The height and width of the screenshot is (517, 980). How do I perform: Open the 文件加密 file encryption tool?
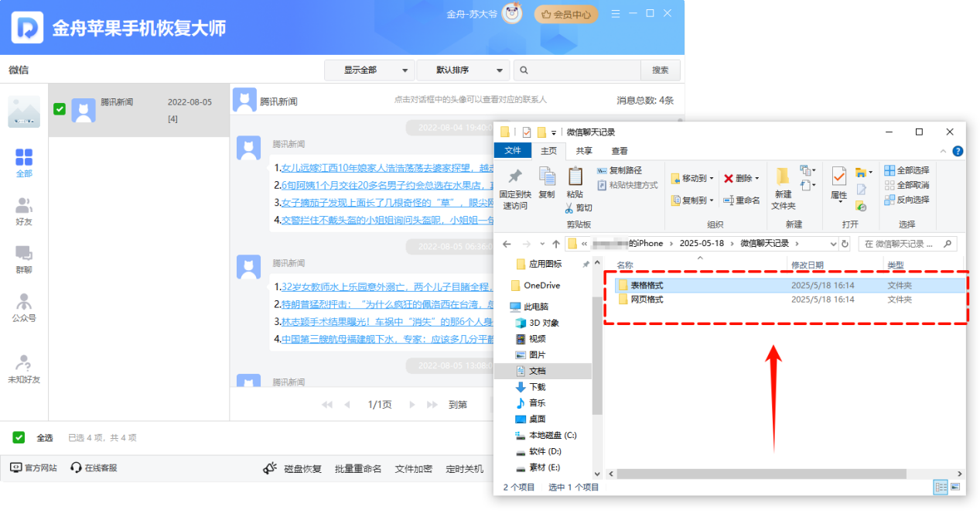point(414,468)
